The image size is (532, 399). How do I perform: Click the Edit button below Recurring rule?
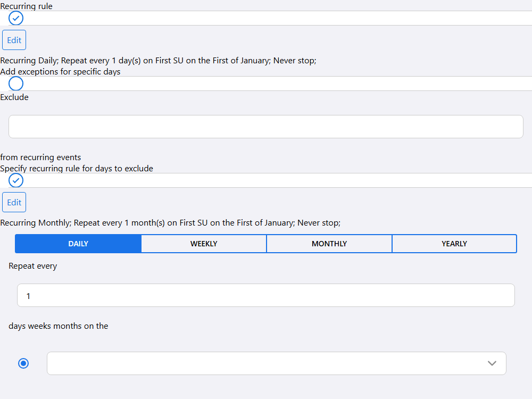[x=14, y=40]
